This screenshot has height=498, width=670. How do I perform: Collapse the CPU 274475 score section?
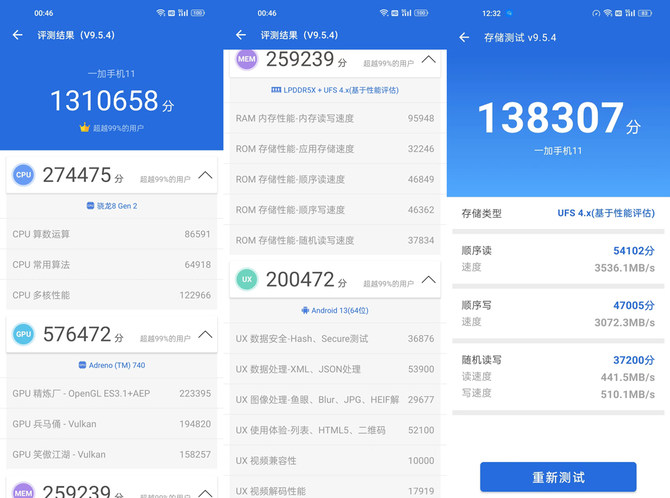click(205, 175)
